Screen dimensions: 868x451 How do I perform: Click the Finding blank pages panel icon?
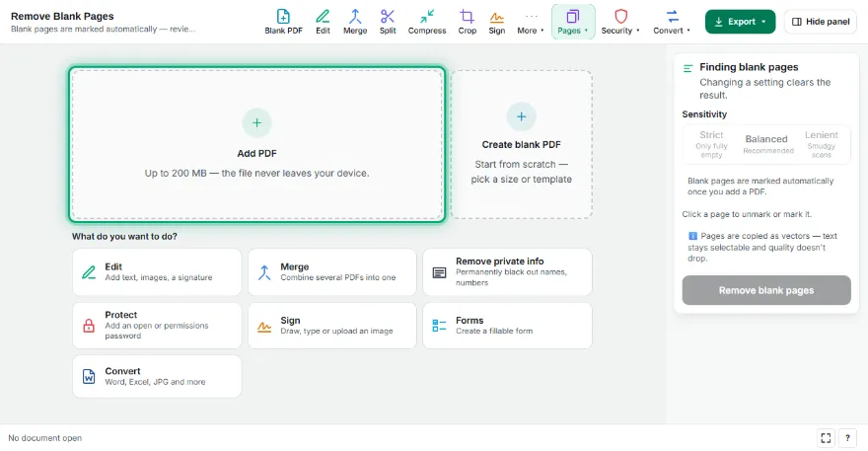(688, 68)
